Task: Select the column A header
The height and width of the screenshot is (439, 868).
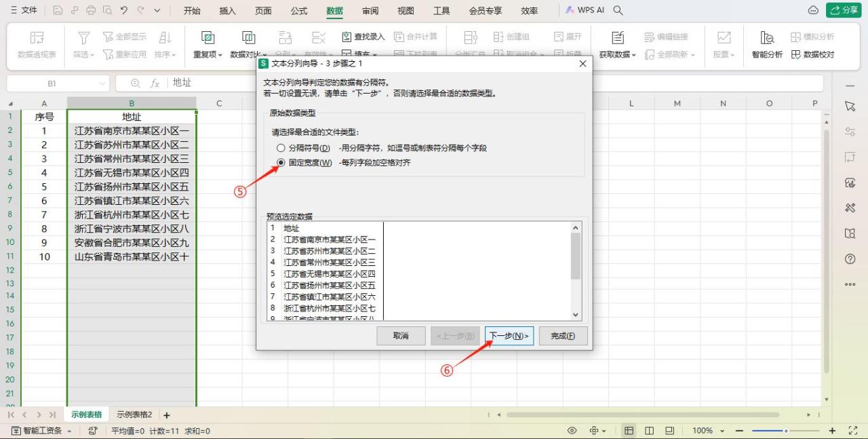Action: click(44, 103)
